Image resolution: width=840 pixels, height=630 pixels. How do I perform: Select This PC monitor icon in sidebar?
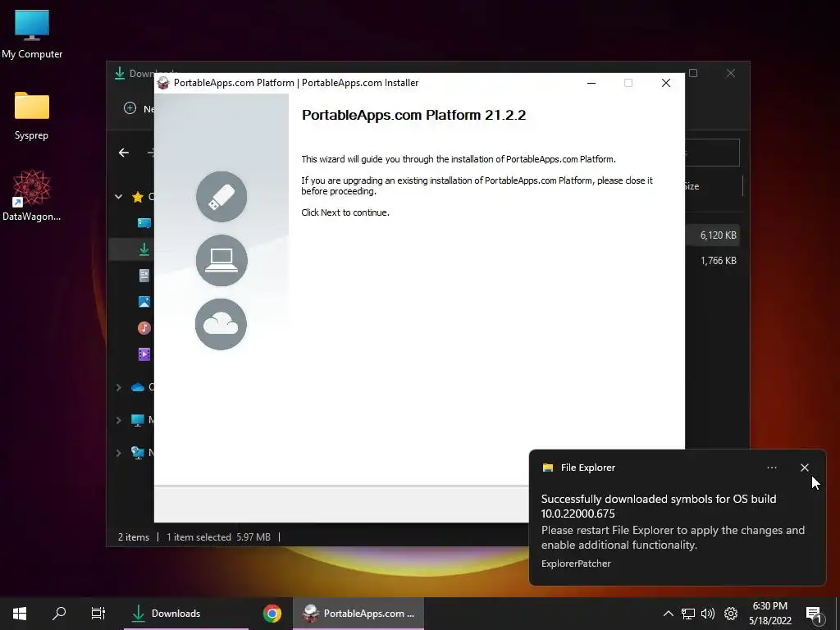(x=138, y=421)
